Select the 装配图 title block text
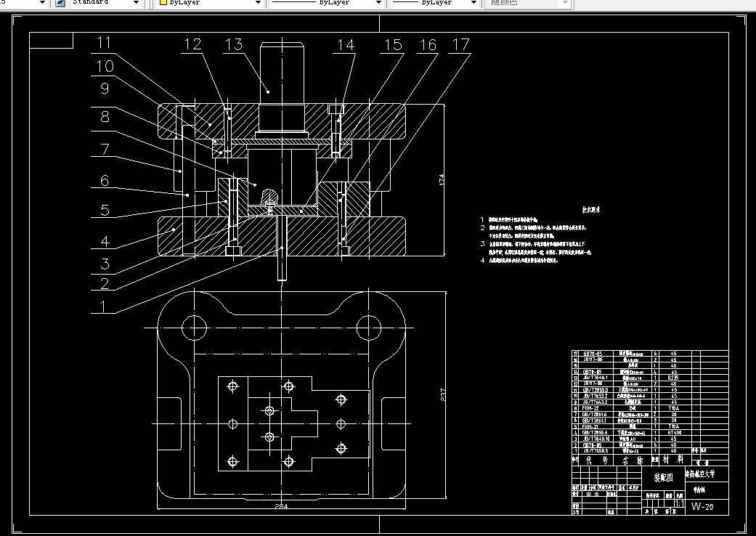This screenshot has width=756, height=536. click(x=664, y=477)
